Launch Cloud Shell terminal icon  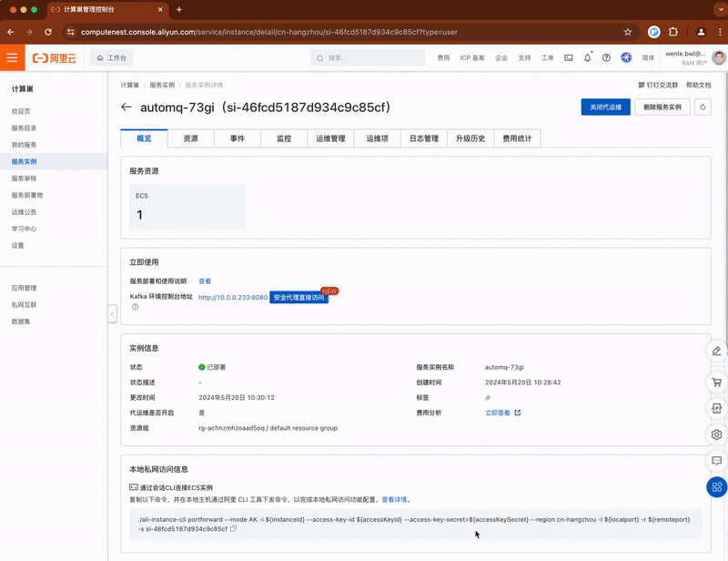pos(568,57)
